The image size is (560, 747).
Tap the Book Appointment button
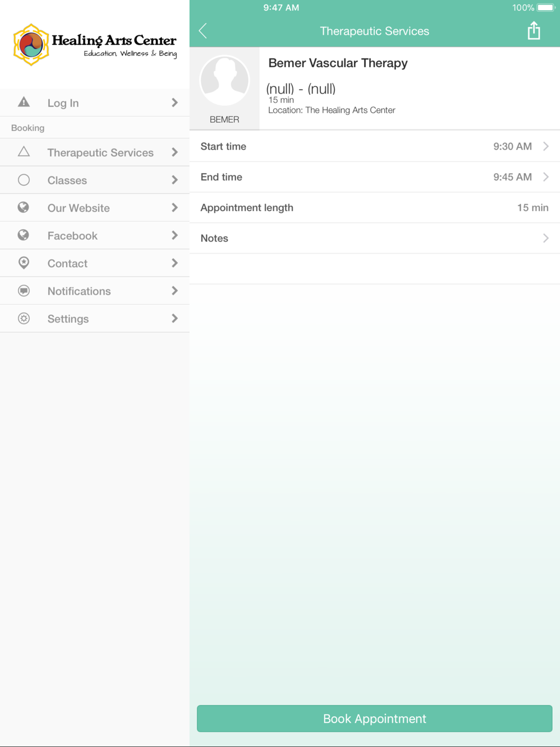pyautogui.click(x=375, y=718)
